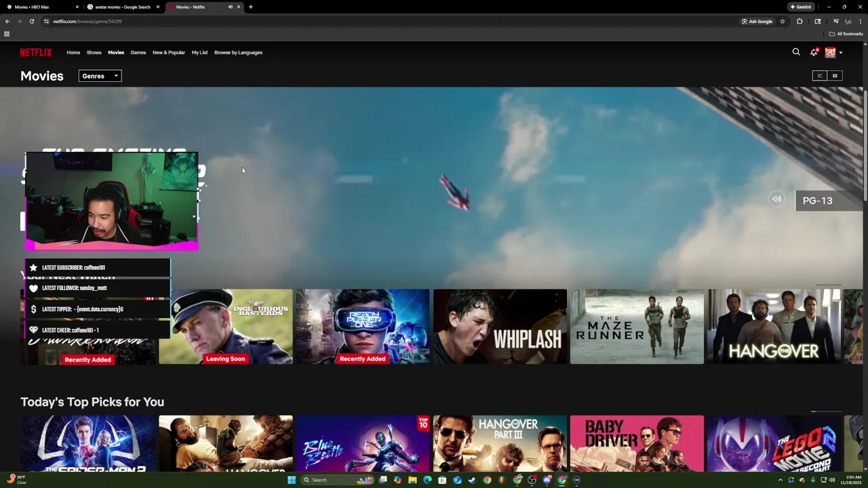Click the Leaving Soon badge
This screenshot has width=868, height=488.
[225, 359]
